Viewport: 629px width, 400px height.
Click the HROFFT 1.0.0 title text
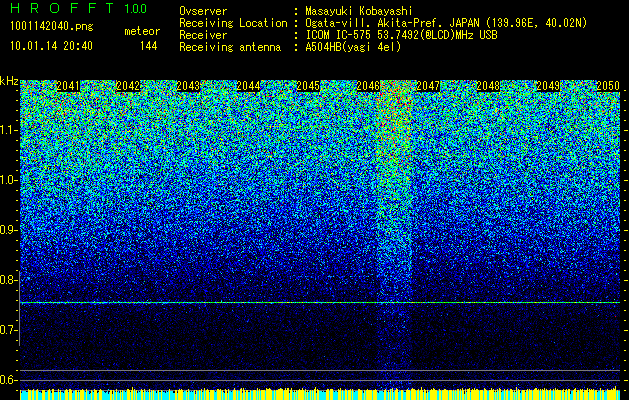79,8
